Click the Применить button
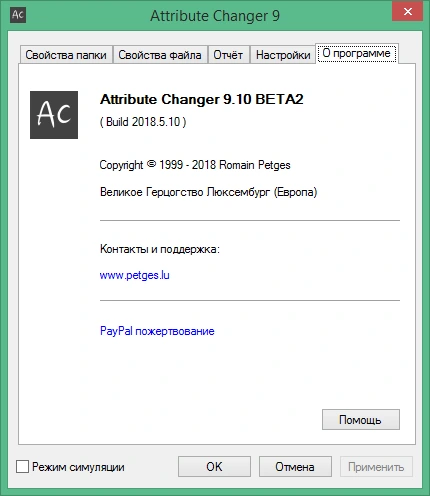The width and height of the screenshot is (430, 496). coord(376,467)
